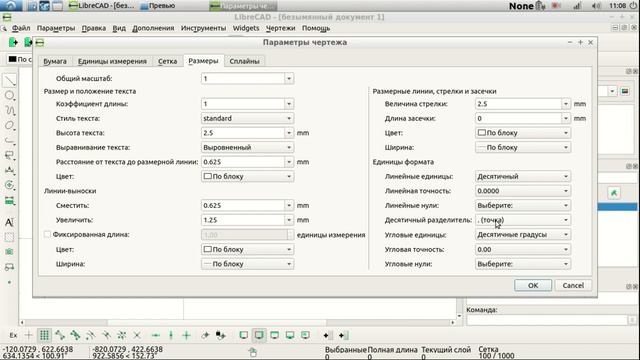
Task: Open the Десятичный разделитель dropdown
Action: [523, 220]
